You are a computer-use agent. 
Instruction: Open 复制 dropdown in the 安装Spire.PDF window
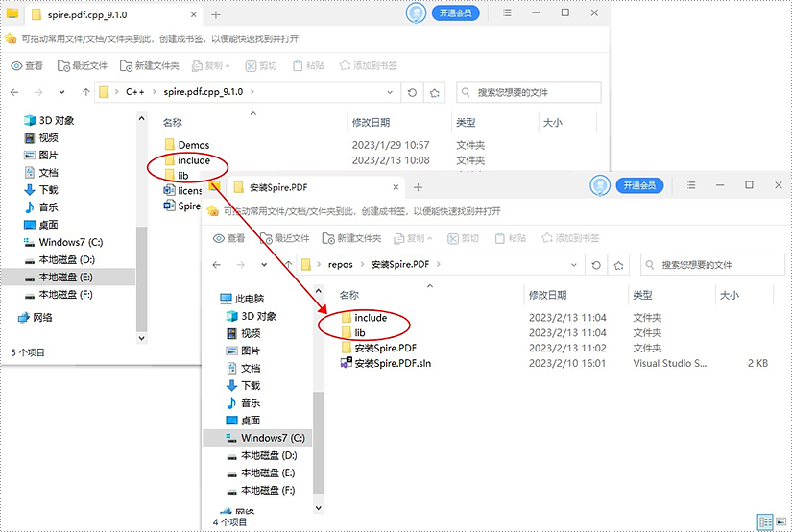point(413,238)
